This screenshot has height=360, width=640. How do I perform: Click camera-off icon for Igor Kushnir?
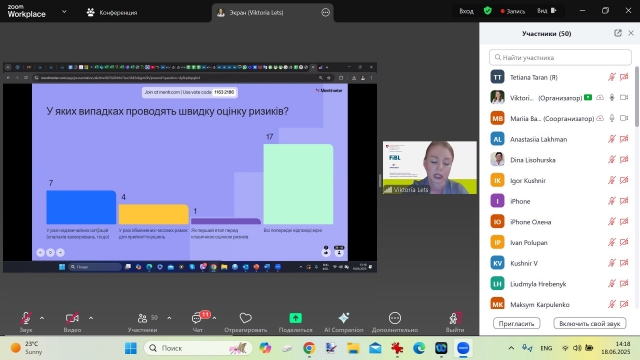(x=624, y=180)
